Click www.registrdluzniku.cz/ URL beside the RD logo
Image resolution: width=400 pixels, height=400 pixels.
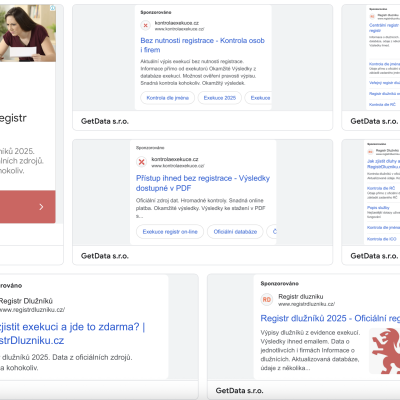[306, 304]
